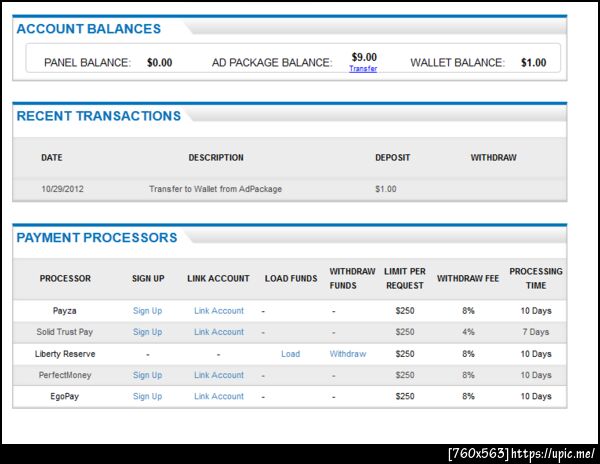Screen dimensions: 600x464
Task: Click Withdraw for Liberty Reserve
Action: point(348,354)
